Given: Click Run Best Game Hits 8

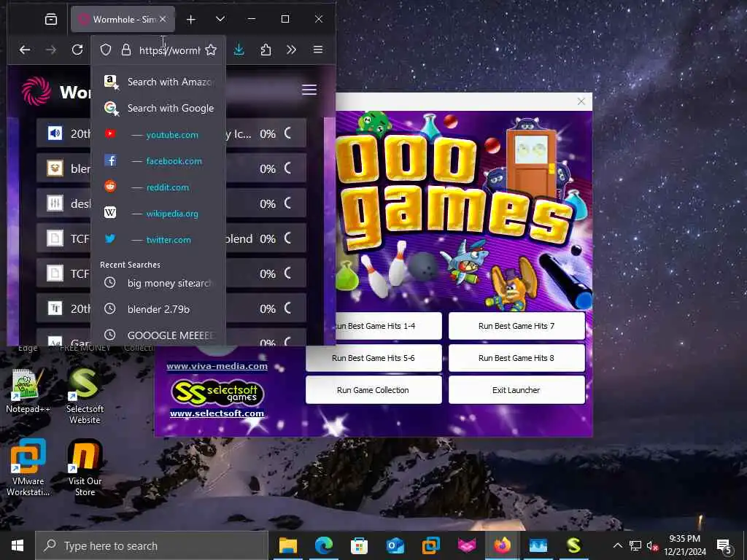Looking at the screenshot, I should [x=516, y=358].
